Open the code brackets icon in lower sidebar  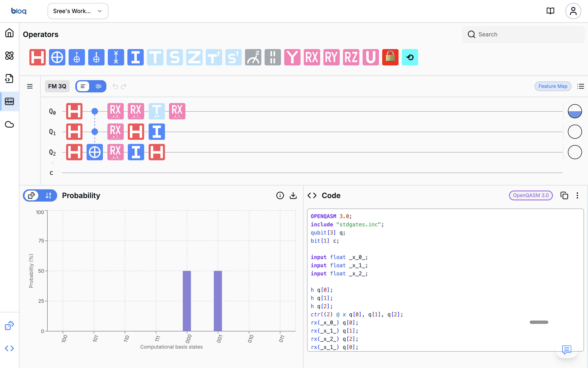9,348
